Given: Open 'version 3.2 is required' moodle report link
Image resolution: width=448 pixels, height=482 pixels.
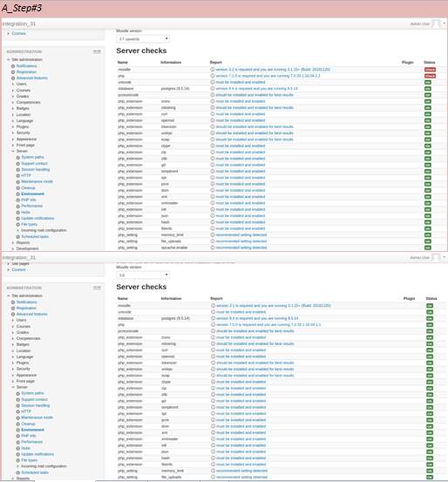Looking at the screenshot, I should tap(273, 70).
